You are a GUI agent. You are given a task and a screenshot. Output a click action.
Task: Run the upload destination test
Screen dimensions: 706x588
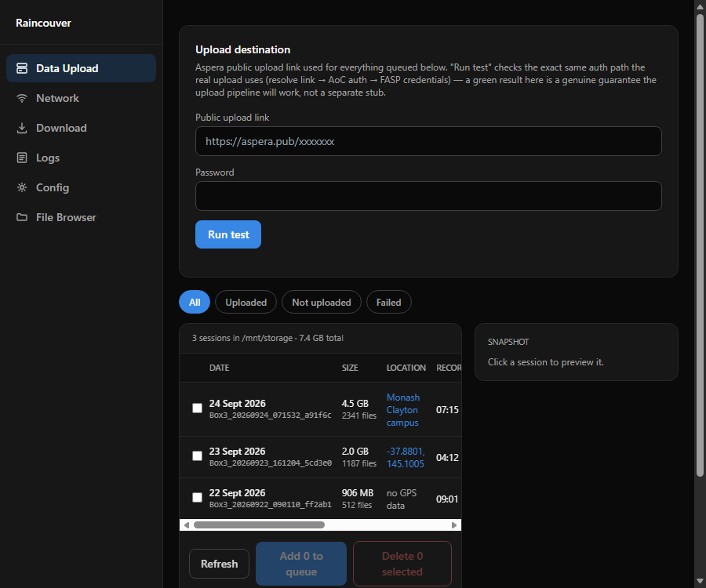click(x=228, y=234)
